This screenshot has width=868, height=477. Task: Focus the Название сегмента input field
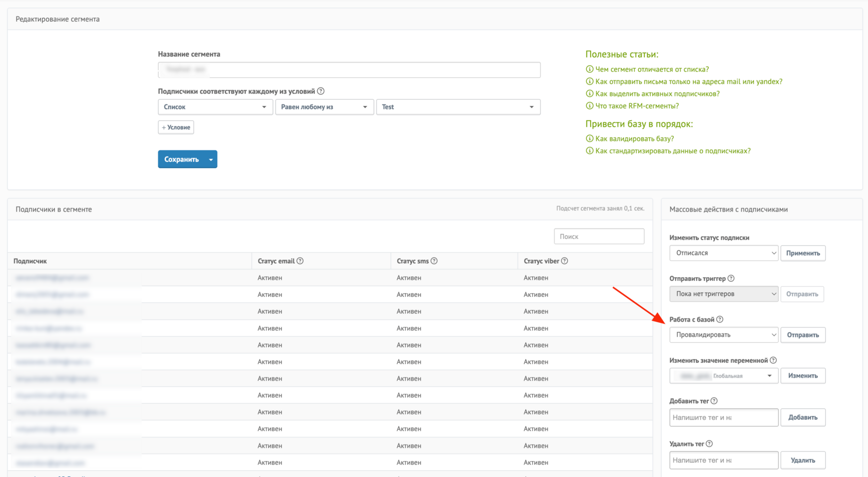tap(349, 70)
